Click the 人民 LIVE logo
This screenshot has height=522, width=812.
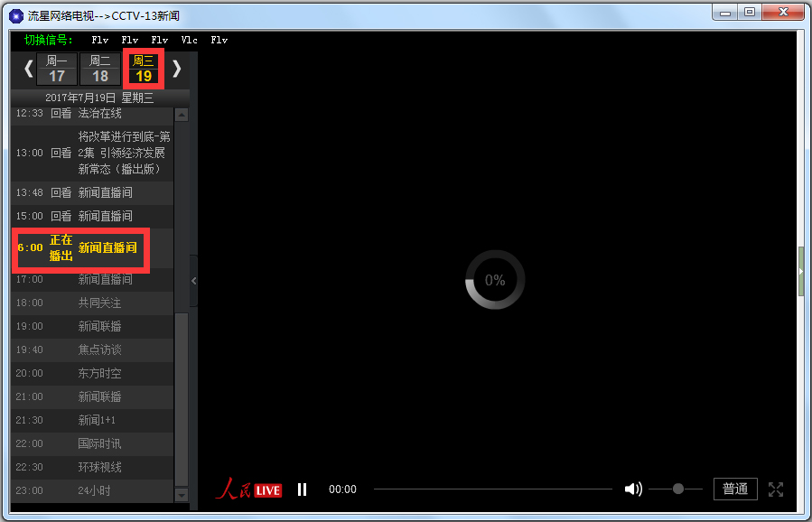pyautogui.click(x=248, y=489)
